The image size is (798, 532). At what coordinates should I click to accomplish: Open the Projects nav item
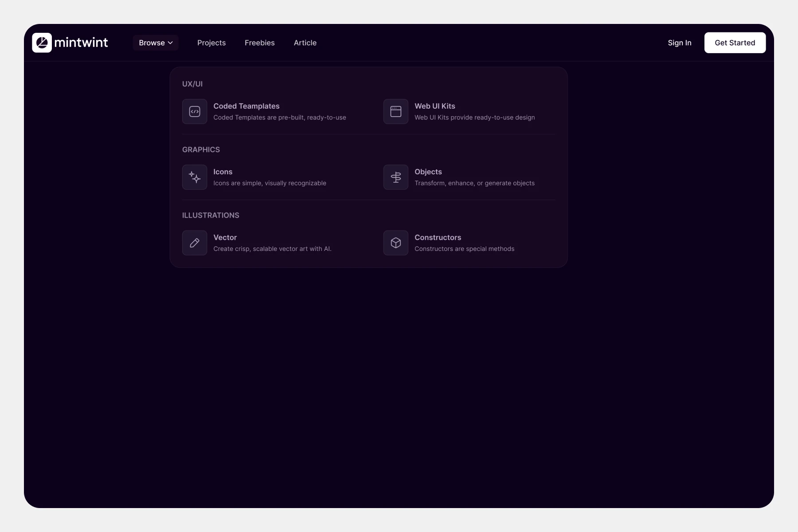pos(211,43)
